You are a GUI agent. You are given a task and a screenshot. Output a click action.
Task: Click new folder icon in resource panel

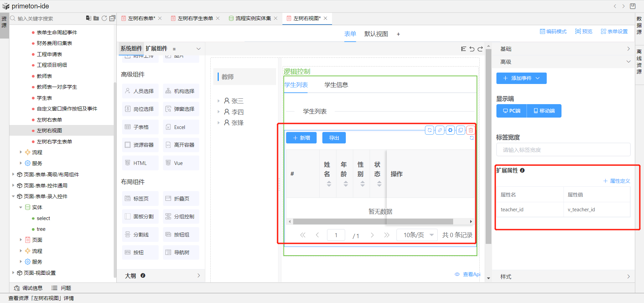(96, 18)
